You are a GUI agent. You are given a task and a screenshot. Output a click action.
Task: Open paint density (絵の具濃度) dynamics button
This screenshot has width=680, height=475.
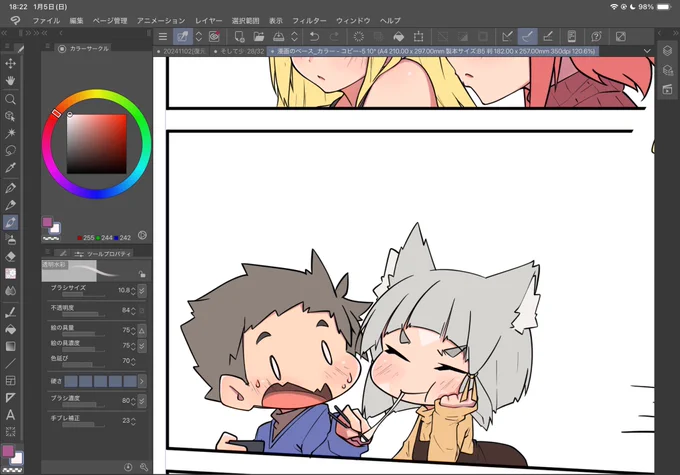click(142, 346)
